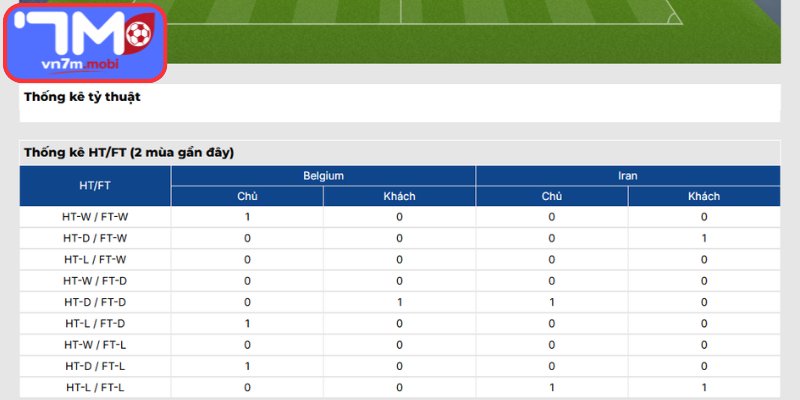The width and height of the screenshot is (800, 400).
Task: Select the Belgium column header
Action: (x=323, y=176)
